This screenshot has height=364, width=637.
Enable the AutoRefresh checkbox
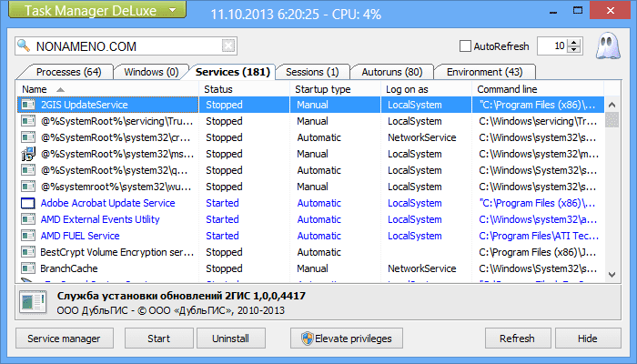[466, 45]
